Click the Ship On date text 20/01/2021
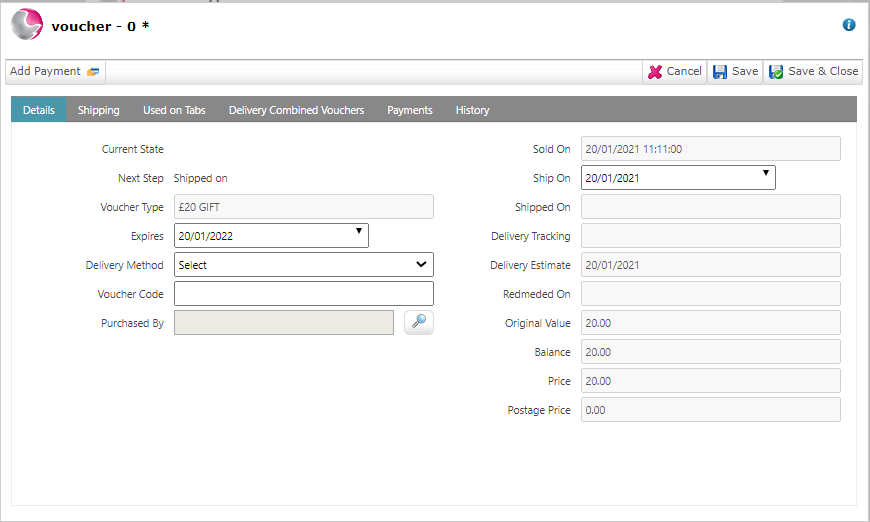 pos(612,178)
